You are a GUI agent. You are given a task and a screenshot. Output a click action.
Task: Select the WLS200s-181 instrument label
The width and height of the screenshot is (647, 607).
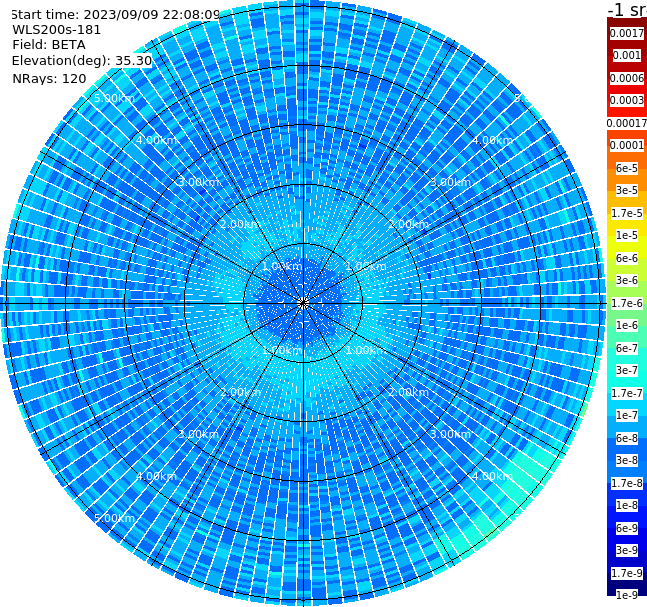[x=57, y=30]
